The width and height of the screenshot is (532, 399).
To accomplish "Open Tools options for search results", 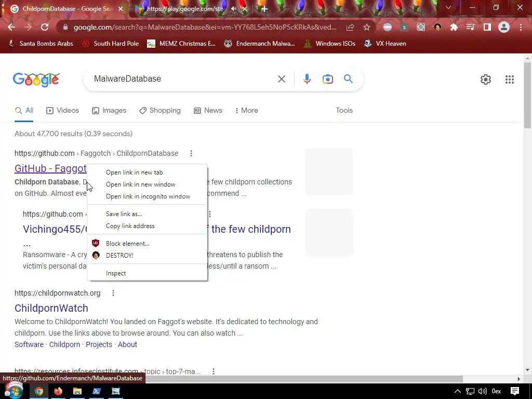I will point(344,111).
